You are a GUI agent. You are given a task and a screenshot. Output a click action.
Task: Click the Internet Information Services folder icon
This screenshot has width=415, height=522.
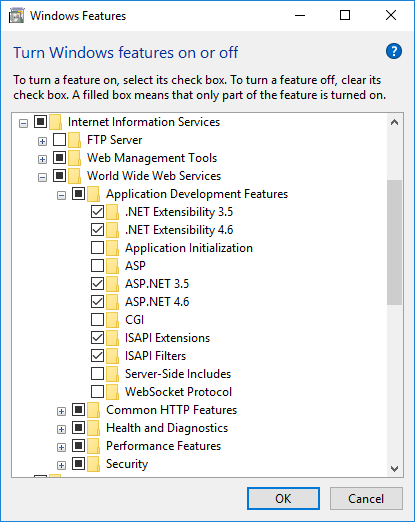click(56, 122)
